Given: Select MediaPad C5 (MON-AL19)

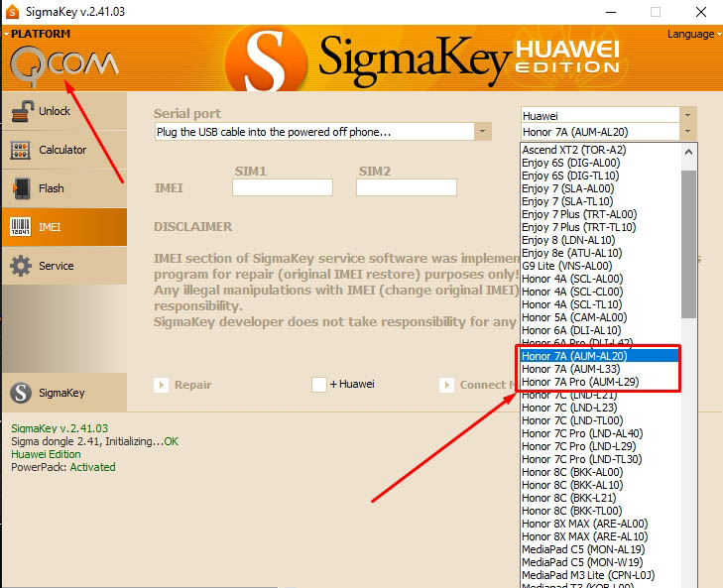Looking at the screenshot, I should click(x=600, y=549).
